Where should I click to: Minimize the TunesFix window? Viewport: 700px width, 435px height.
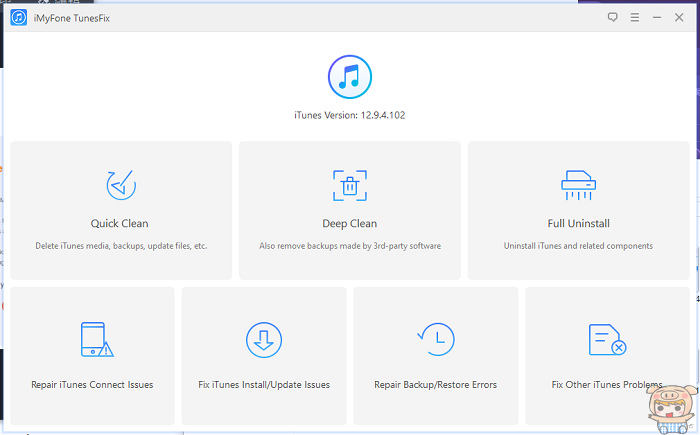657,17
